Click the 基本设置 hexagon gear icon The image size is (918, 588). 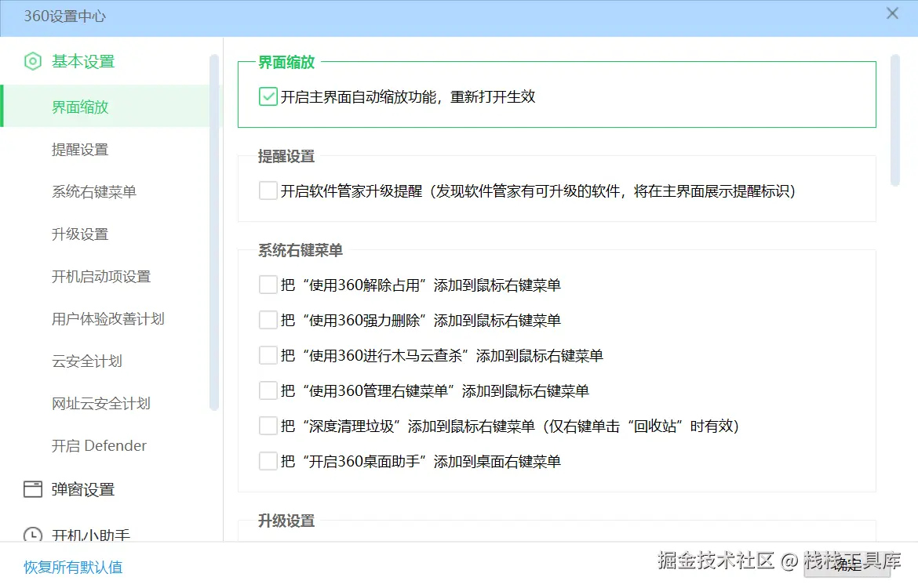33,61
